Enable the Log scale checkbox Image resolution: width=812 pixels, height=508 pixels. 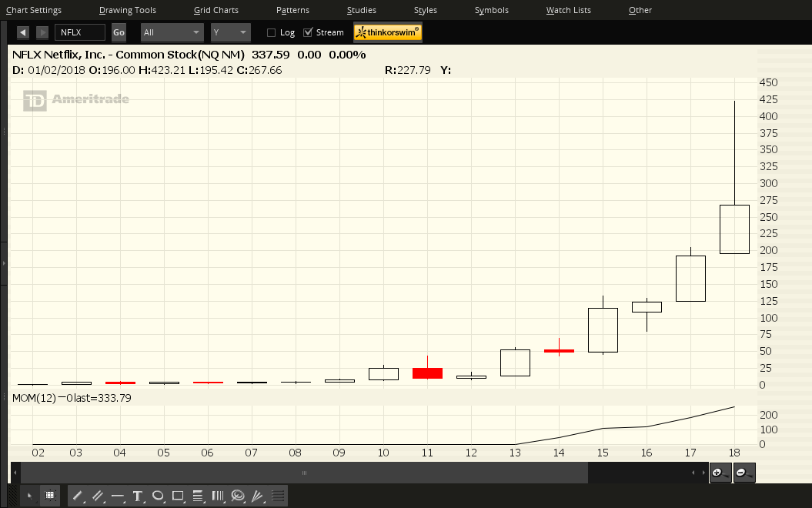click(x=271, y=32)
